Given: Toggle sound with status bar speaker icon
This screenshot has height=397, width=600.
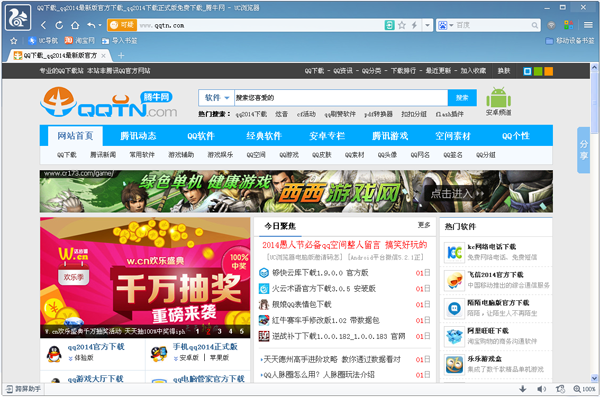Looking at the screenshot, I should pyautogui.click(x=541, y=389).
